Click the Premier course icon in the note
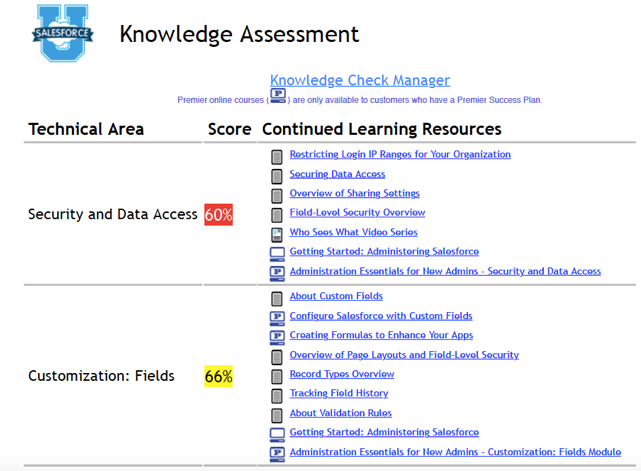 pyautogui.click(x=278, y=96)
